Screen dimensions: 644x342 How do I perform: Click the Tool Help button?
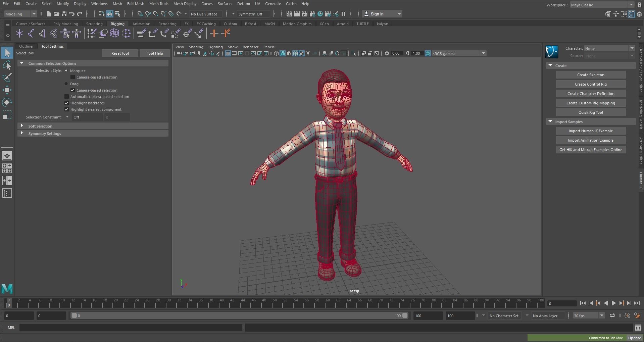(155, 53)
